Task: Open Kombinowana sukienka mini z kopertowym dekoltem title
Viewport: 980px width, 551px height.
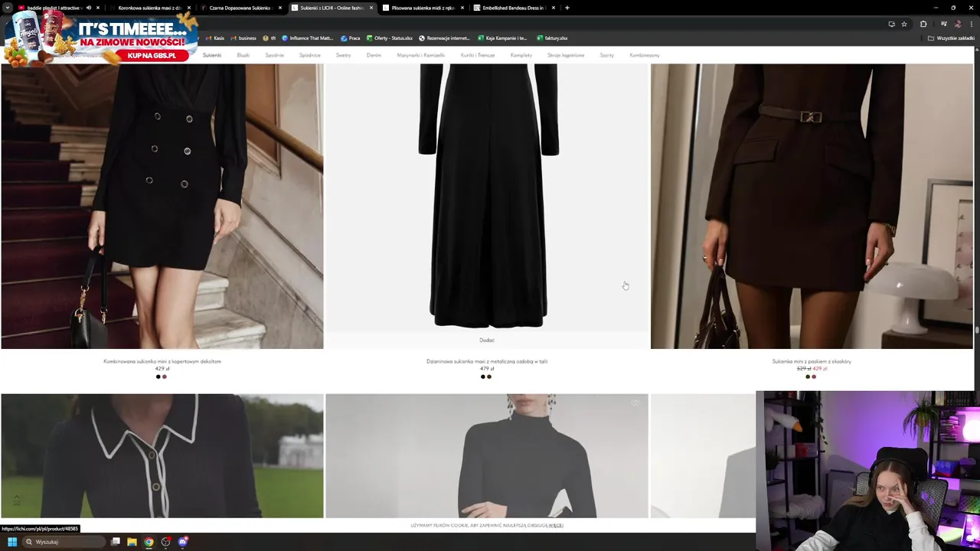Action: pos(162,361)
